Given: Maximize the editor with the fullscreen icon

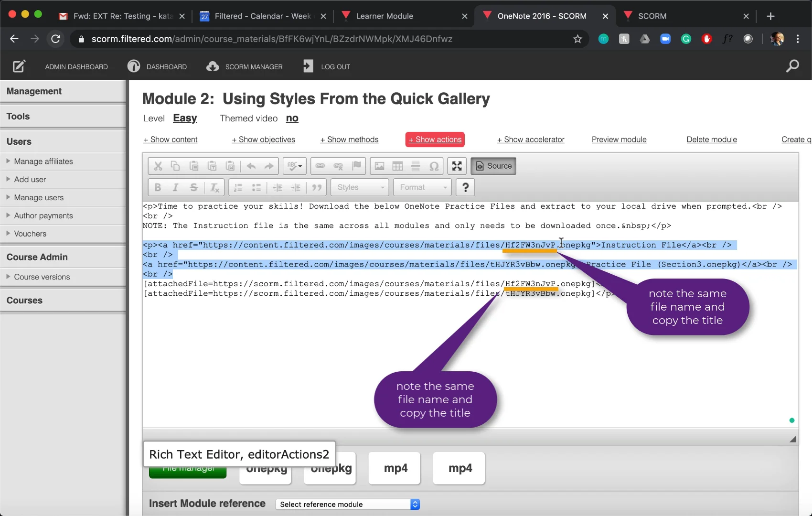Looking at the screenshot, I should (x=457, y=166).
